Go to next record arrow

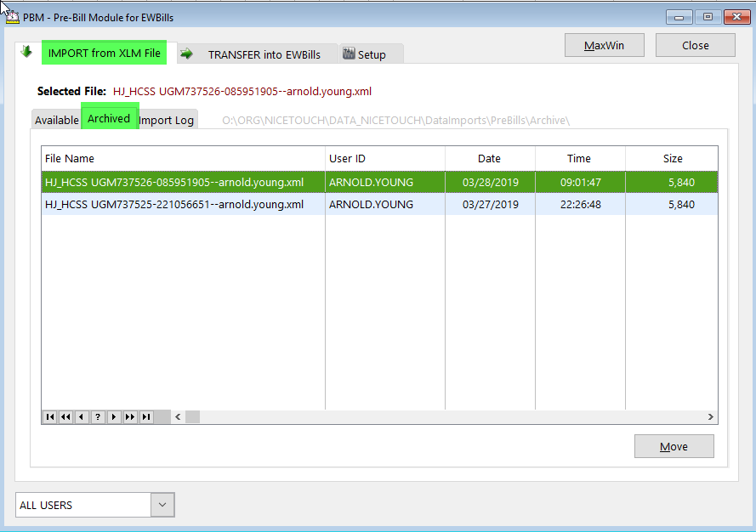tap(114, 416)
